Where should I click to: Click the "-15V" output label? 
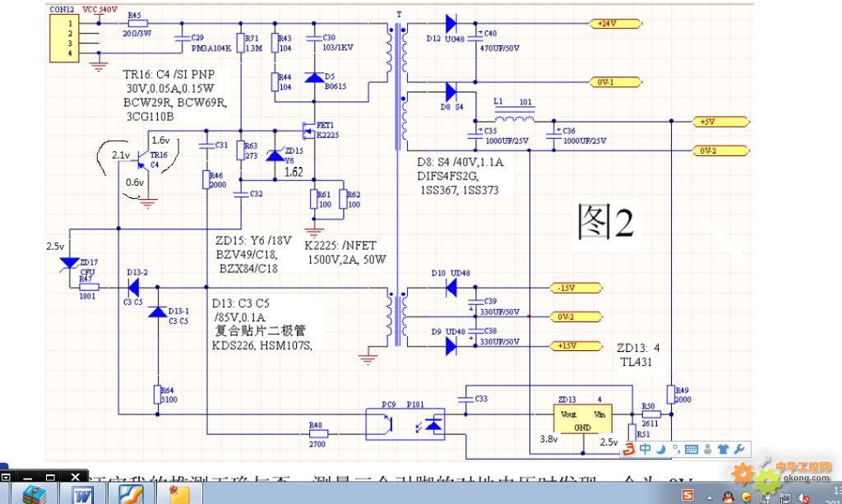coord(576,289)
